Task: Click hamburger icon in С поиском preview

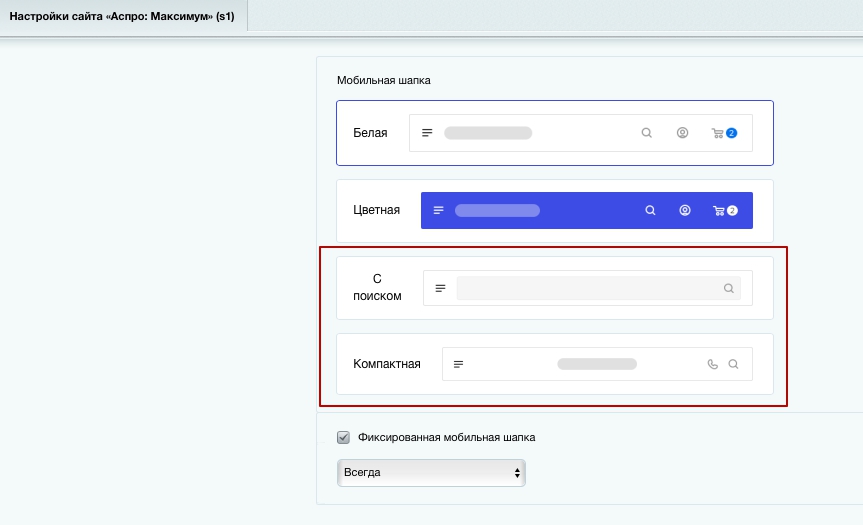Action: click(440, 288)
